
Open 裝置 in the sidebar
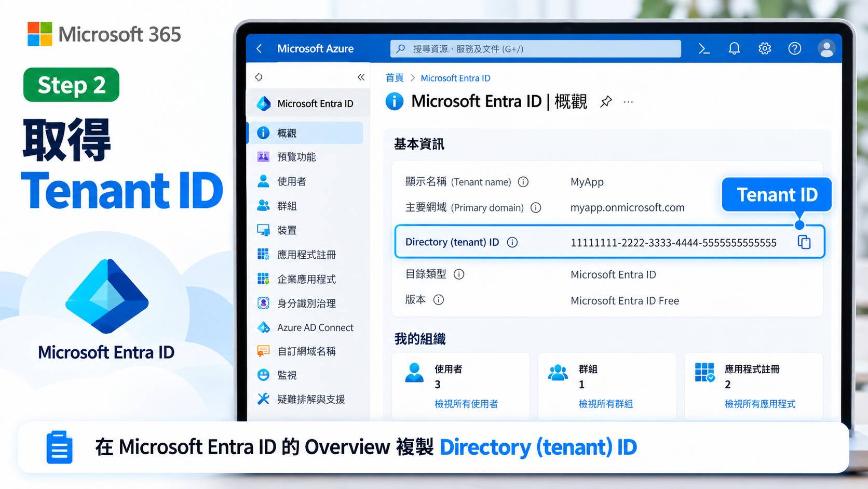coord(306,230)
